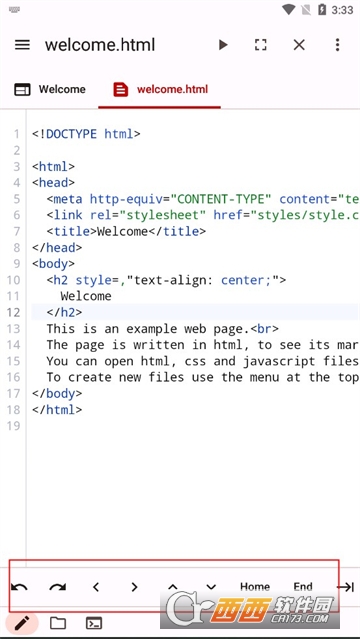Move cursor left with left arrow key
This screenshot has height=639, width=360.
click(96, 587)
